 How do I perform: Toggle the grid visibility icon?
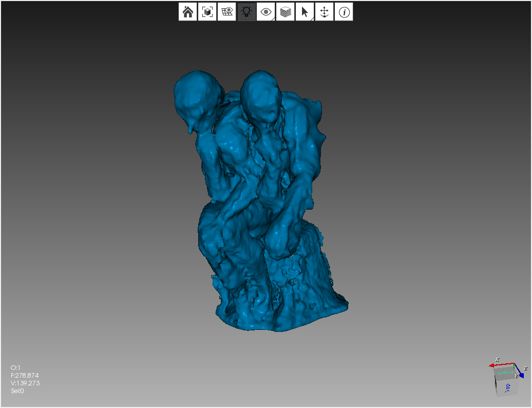(226, 12)
